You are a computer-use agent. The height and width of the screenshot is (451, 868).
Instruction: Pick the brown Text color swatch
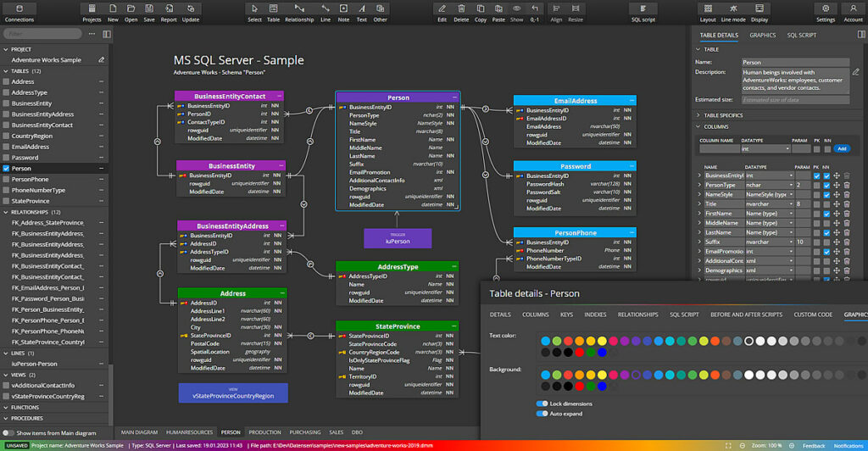tap(726, 341)
